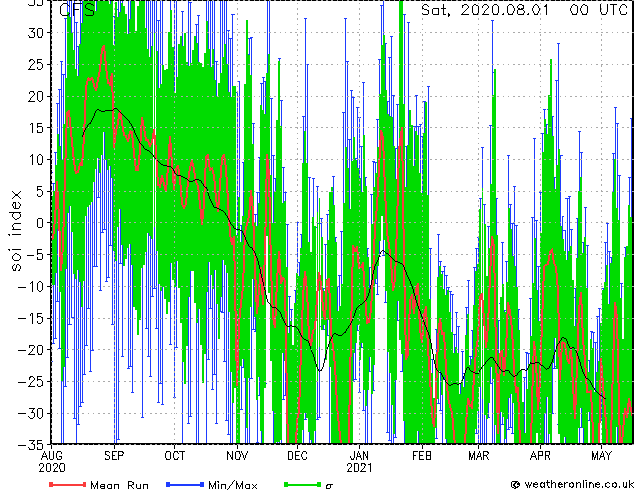Click the DEC x-axis label
This screenshot has width=634, height=490.
coord(297,456)
